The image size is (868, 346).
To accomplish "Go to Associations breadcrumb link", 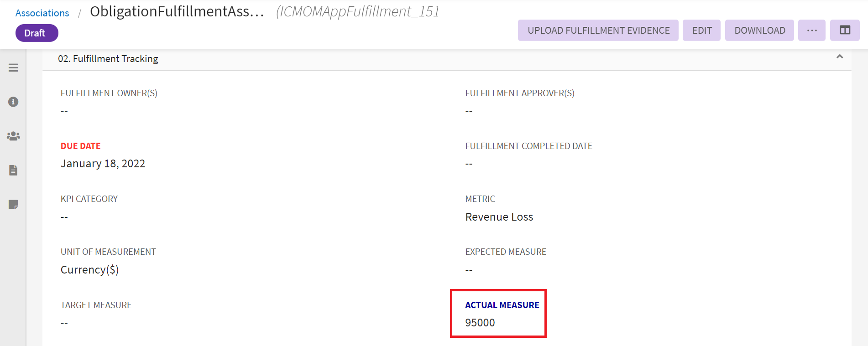I will pos(42,13).
